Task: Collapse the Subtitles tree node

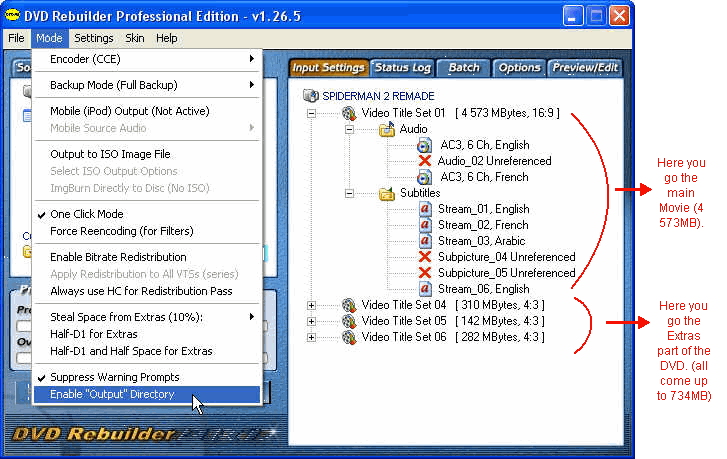Action: (x=350, y=193)
